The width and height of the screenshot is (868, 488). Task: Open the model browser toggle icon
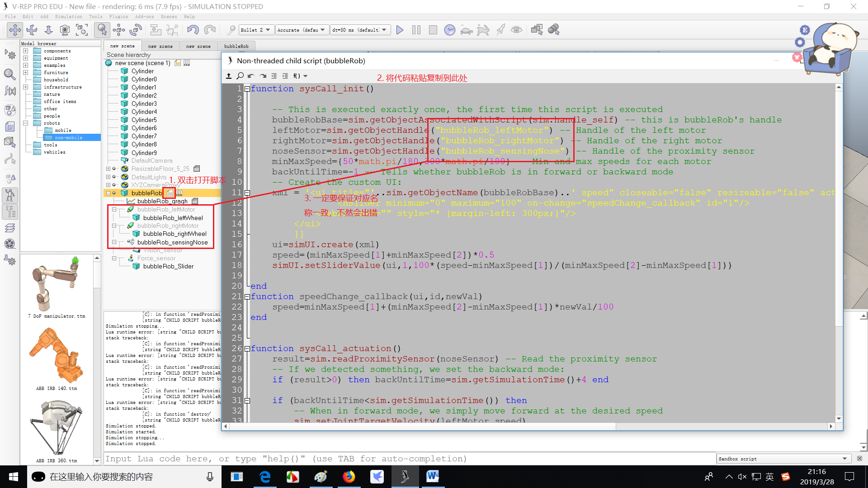(10, 195)
